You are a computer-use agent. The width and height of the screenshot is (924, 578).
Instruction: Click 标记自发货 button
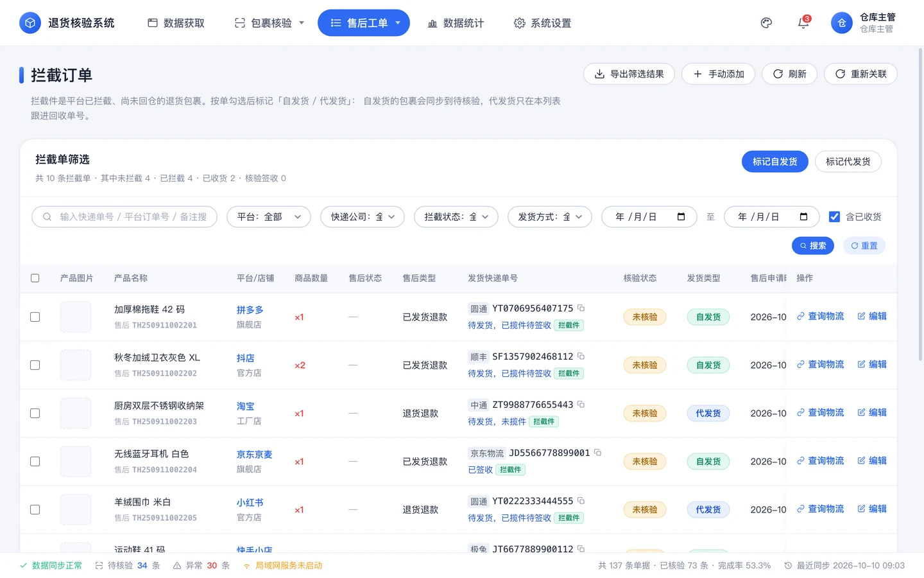tap(774, 162)
